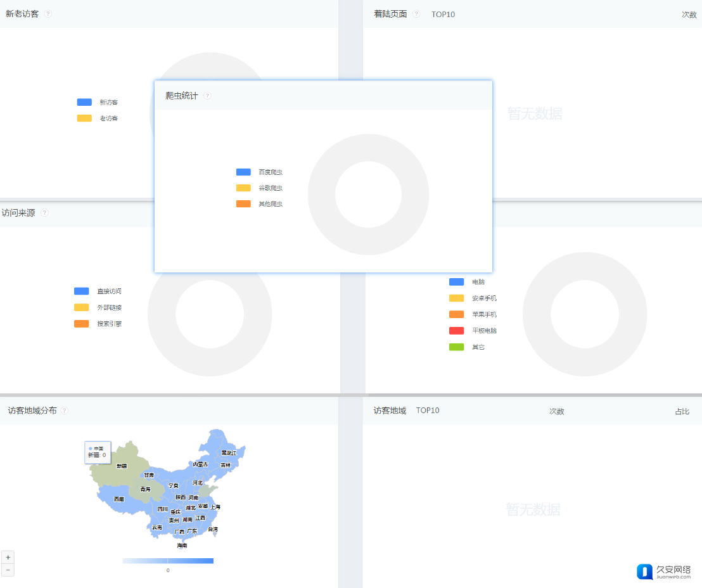The height and width of the screenshot is (588, 702).
Task: Zoom in the map with plus button
Action: (8, 558)
